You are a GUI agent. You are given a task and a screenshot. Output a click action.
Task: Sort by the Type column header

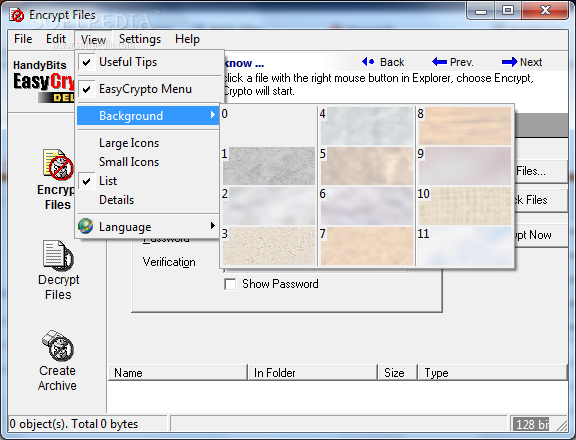493,372
